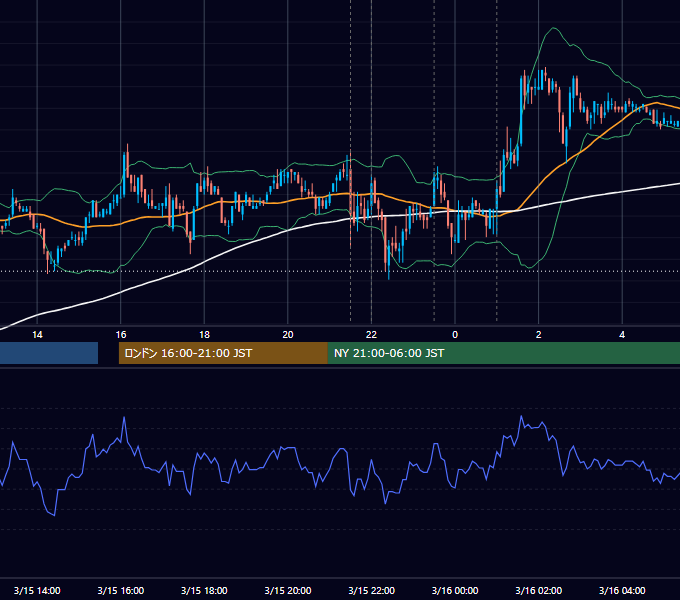Click the unlabeled blue session bar
Screen dimensions: 680x600
point(49,353)
